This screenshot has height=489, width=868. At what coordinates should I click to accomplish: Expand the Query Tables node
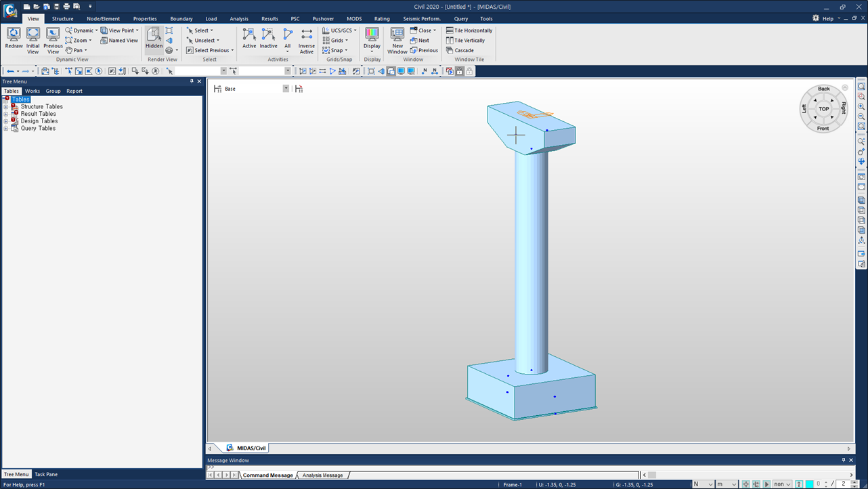[6, 129]
